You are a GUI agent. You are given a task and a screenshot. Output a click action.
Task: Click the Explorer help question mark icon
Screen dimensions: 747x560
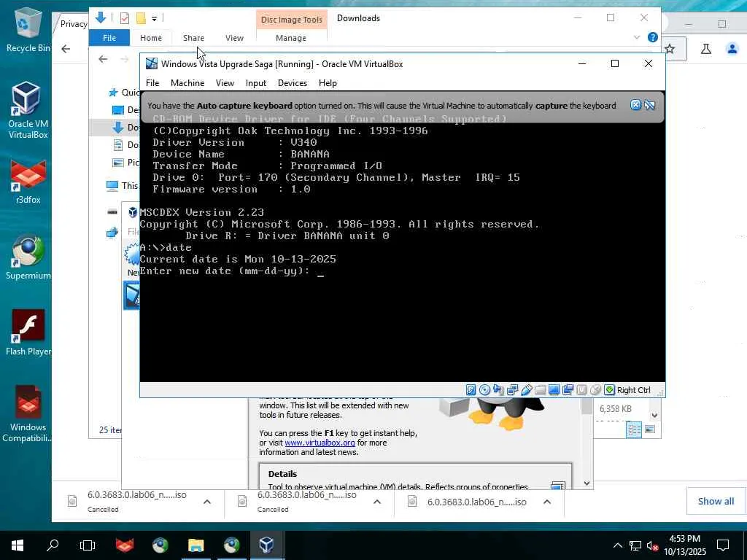tap(653, 37)
